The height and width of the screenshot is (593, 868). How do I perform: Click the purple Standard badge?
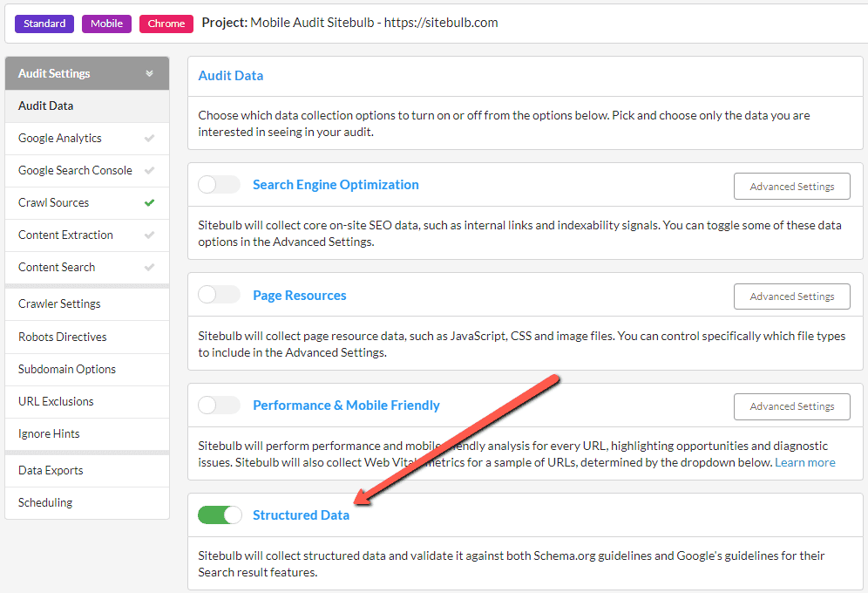pyautogui.click(x=44, y=24)
